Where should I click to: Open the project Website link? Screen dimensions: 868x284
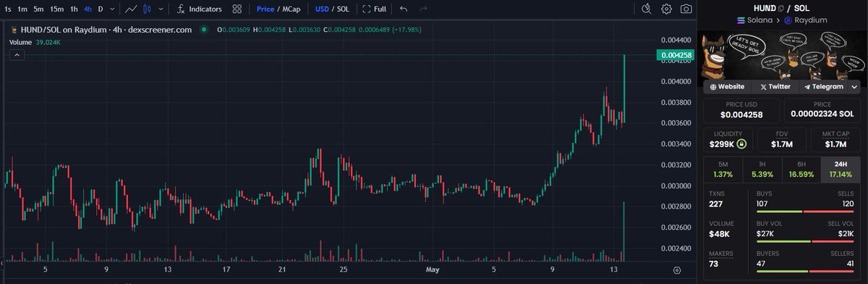[728, 86]
